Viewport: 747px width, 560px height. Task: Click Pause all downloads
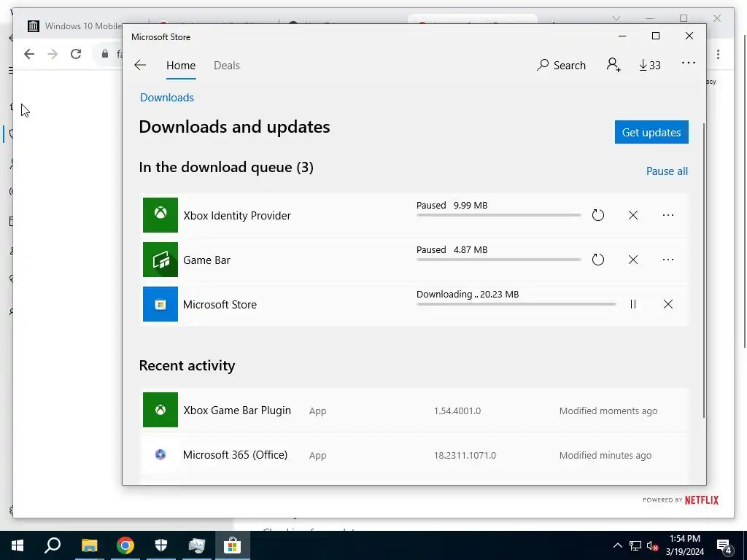click(x=667, y=171)
